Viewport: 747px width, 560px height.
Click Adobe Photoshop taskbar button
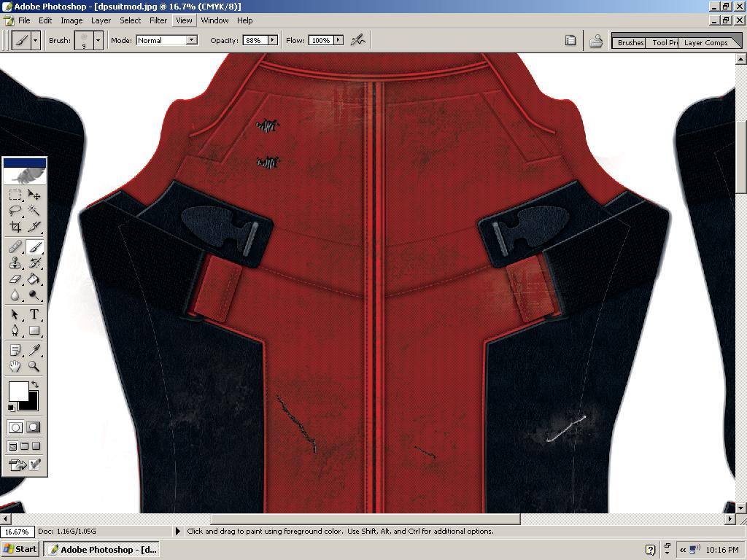101,549
